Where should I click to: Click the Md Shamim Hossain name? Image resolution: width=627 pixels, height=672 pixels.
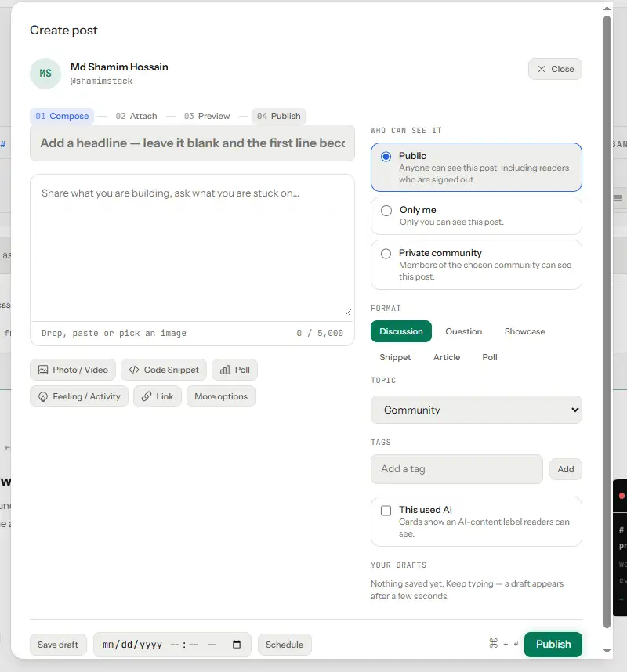click(119, 67)
